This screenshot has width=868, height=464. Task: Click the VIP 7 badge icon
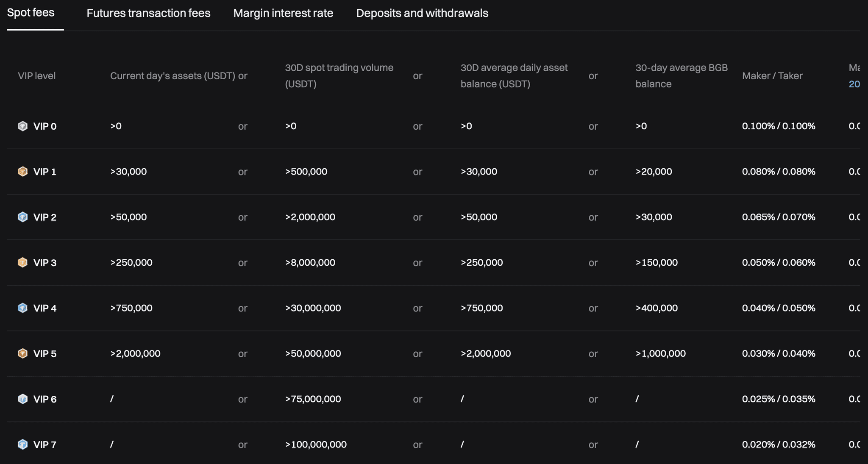[23, 444]
